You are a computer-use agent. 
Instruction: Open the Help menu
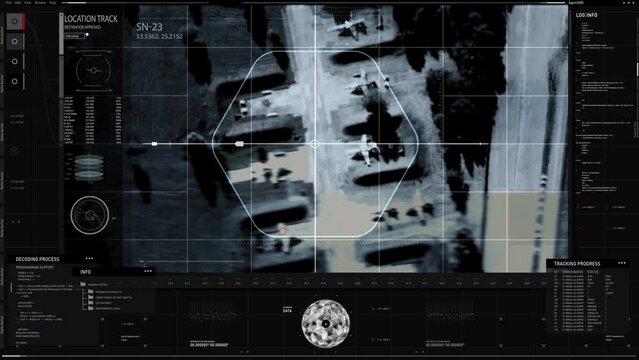pyautogui.click(x=52, y=2)
